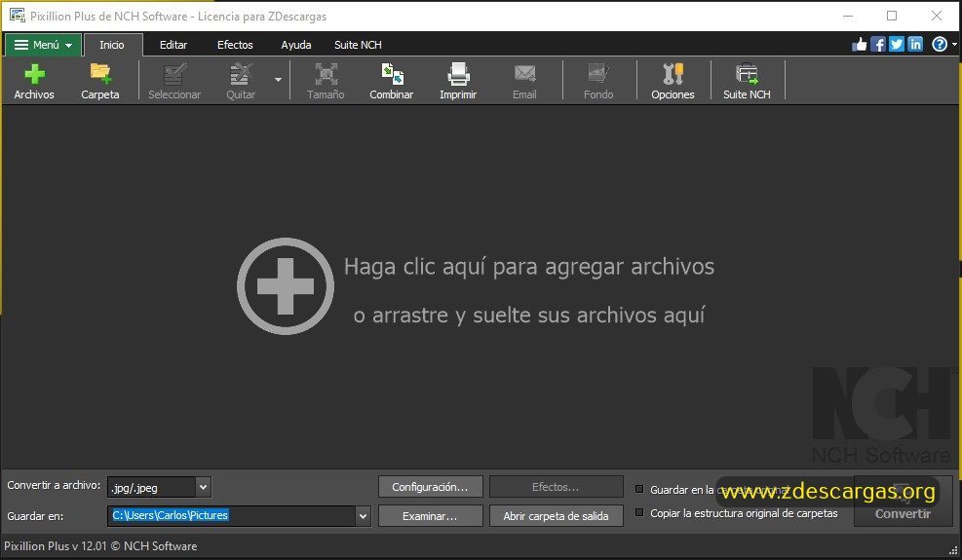The height and width of the screenshot is (560, 962).
Task: Click the Convertir button
Action: click(x=903, y=502)
